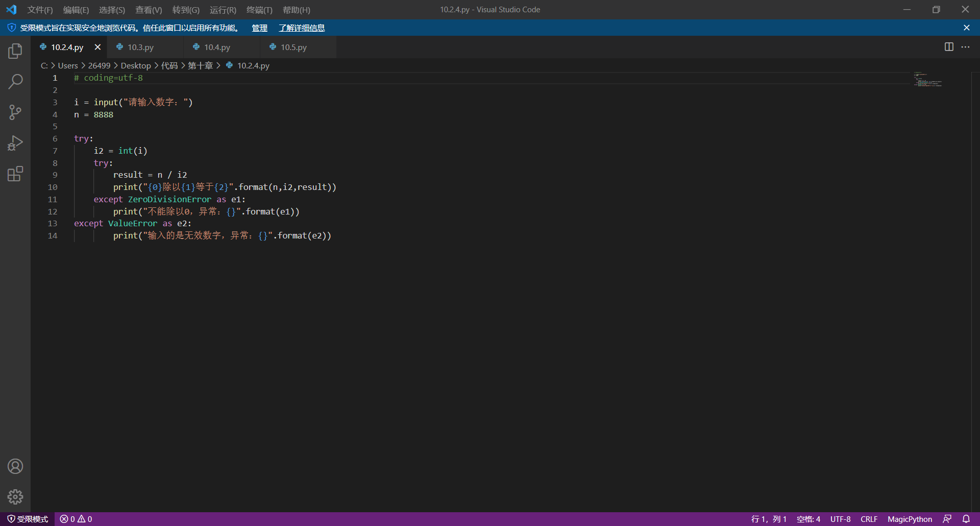Change the CRLF end-of-line sequence
980x526 pixels.
[869, 519]
